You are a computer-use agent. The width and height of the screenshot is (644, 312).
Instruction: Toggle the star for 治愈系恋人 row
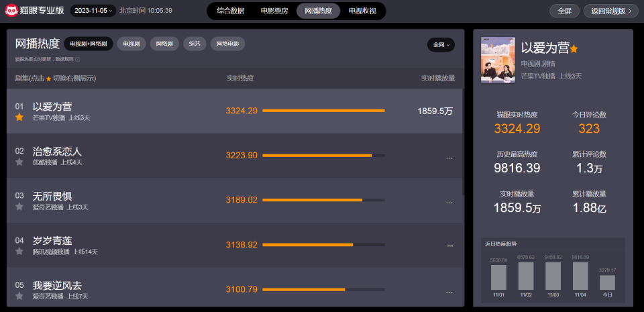(x=19, y=162)
